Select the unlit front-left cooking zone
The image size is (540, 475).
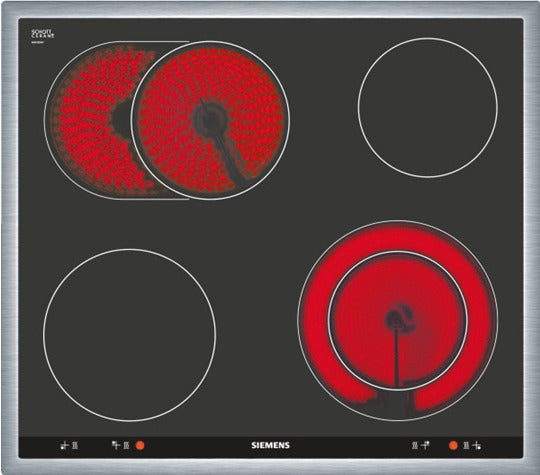point(129,335)
